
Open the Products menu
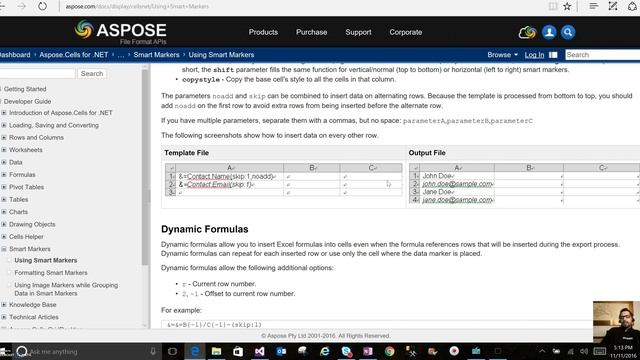click(263, 32)
